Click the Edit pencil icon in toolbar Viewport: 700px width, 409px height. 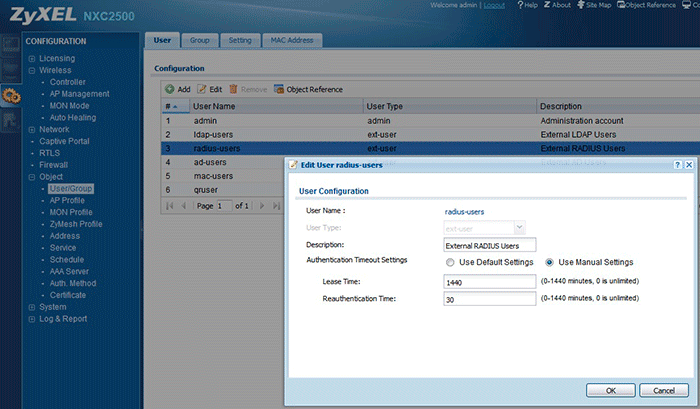[x=202, y=89]
